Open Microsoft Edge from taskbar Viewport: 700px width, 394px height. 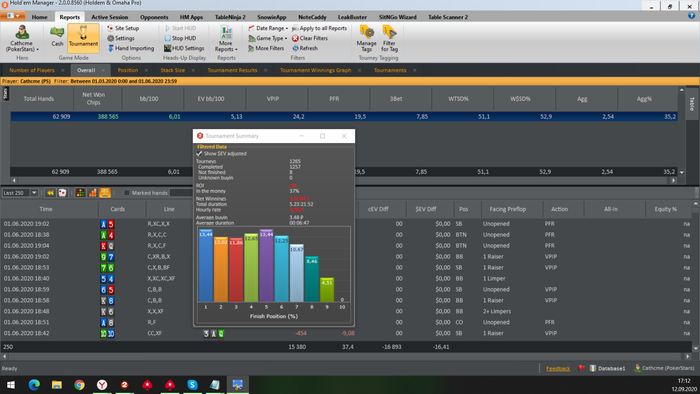pos(34,385)
